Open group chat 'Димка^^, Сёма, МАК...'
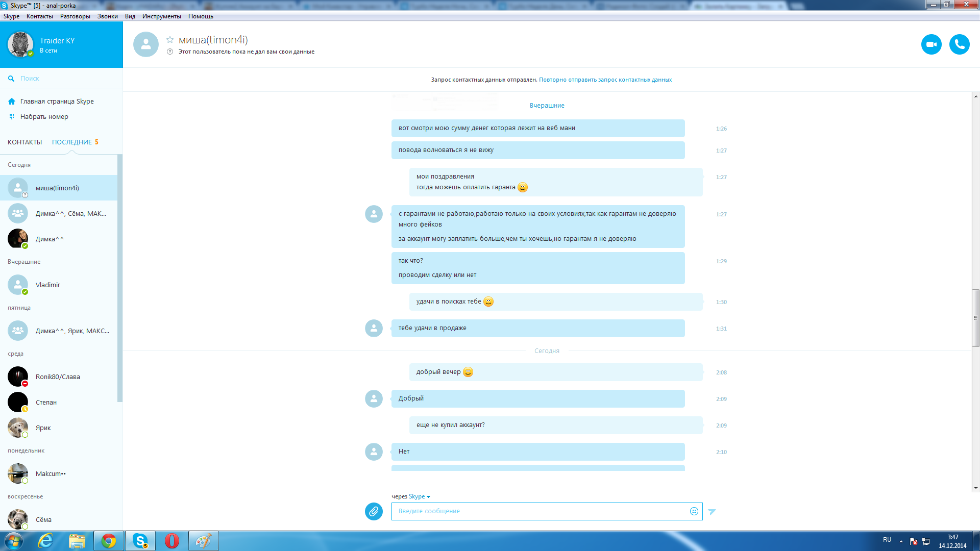This screenshot has height=551, width=980. [x=59, y=213]
